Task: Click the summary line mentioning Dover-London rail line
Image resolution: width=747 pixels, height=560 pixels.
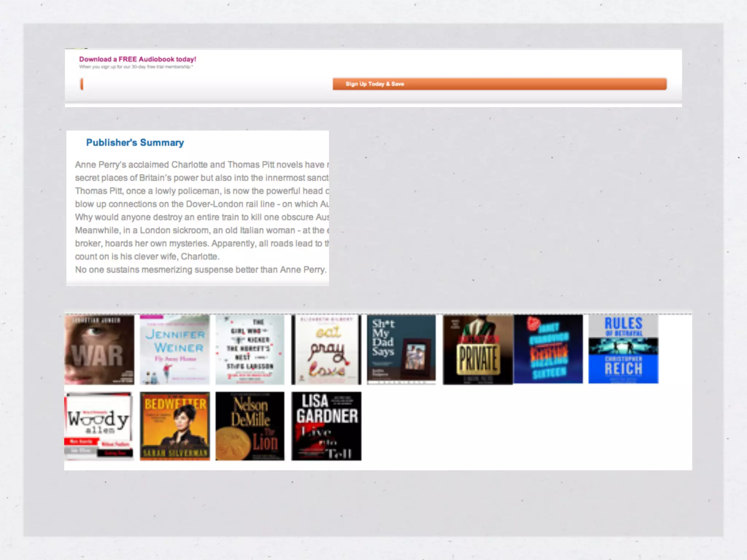Action: click(x=201, y=204)
